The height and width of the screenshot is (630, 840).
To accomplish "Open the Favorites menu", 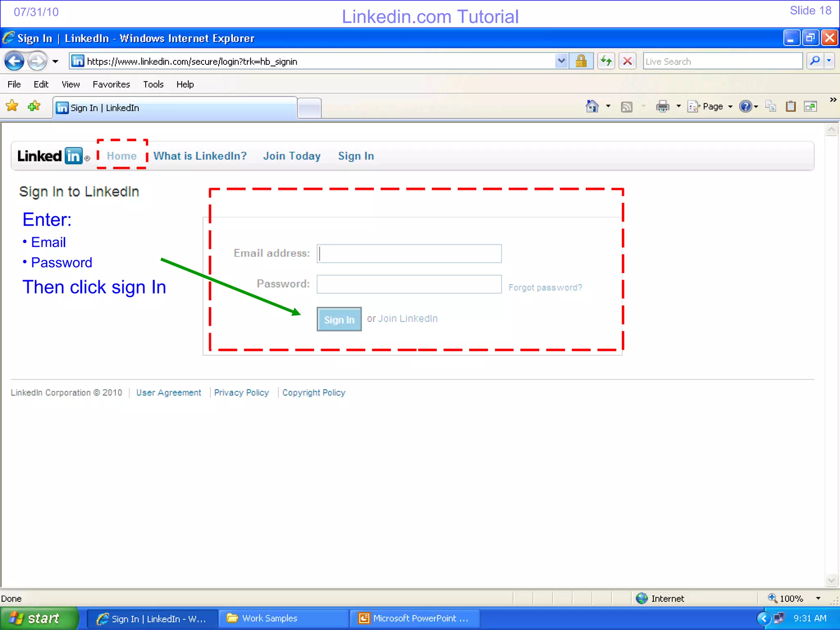I will 111,84.
